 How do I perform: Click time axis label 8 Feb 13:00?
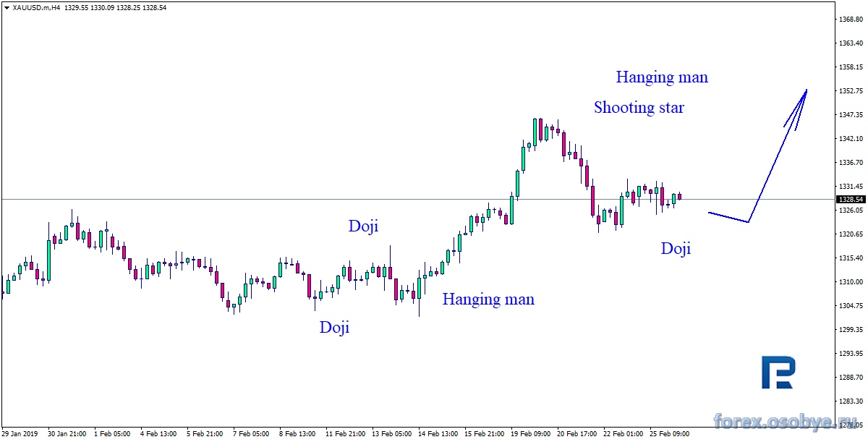coord(298,434)
